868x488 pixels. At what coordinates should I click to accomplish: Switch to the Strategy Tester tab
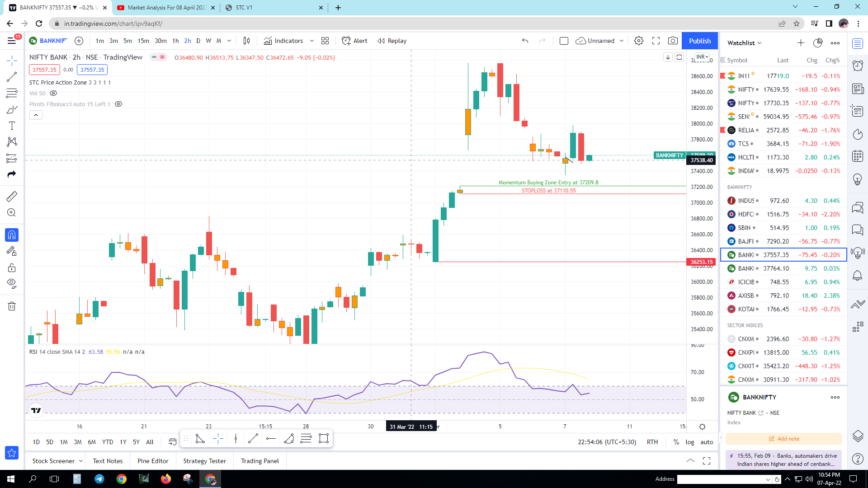click(204, 461)
